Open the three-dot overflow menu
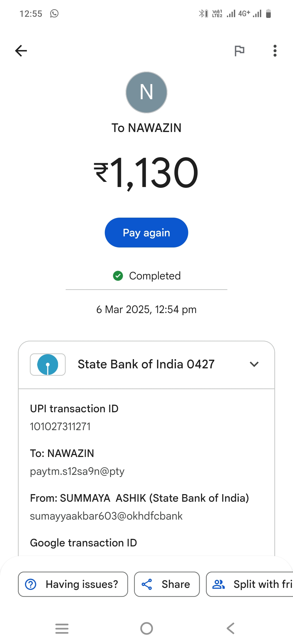The width and height of the screenshot is (293, 644). point(275,51)
